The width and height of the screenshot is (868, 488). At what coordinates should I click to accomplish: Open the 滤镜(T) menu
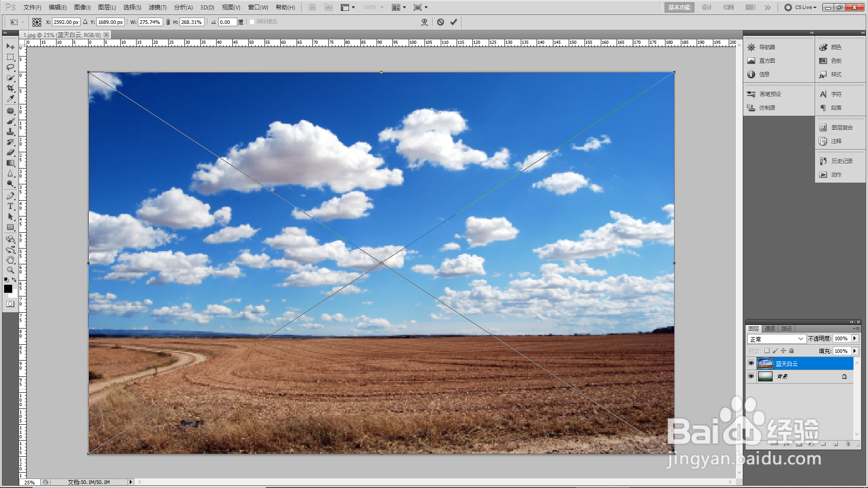(157, 7)
